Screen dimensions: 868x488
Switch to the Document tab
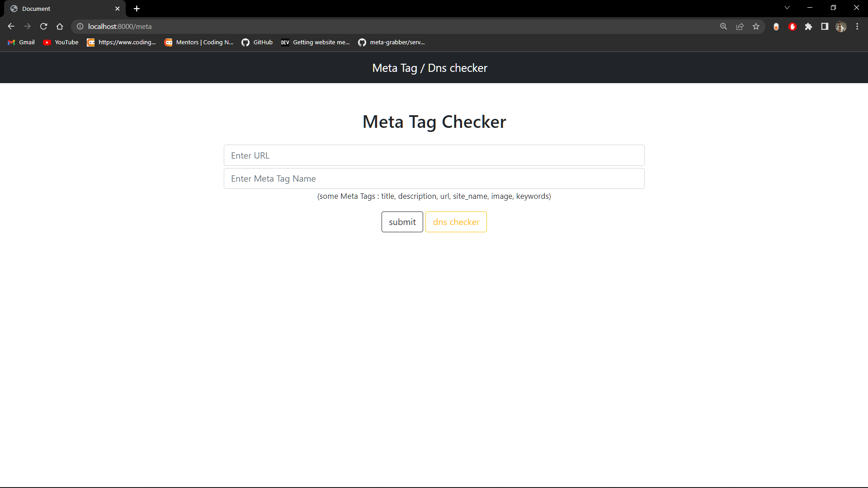pos(63,8)
